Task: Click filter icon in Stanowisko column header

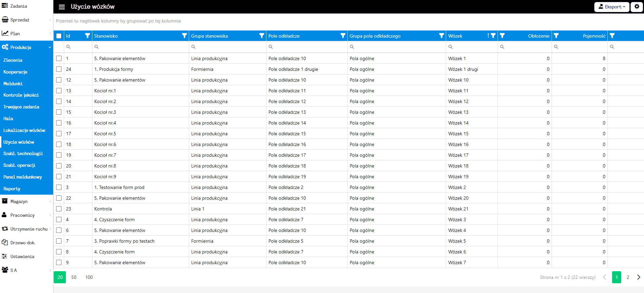Action: [184, 36]
